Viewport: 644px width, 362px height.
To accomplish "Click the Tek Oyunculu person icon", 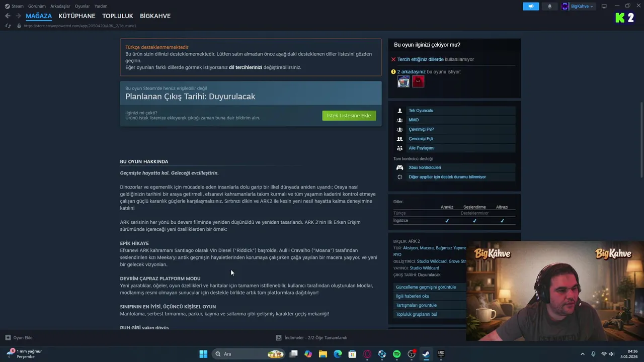I will pos(400,111).
